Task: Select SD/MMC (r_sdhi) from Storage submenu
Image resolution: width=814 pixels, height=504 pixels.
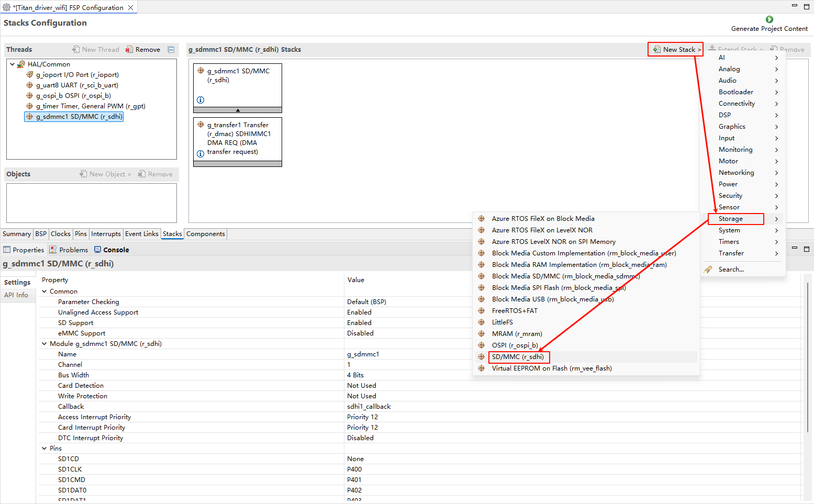Action: tap(518, 357)
